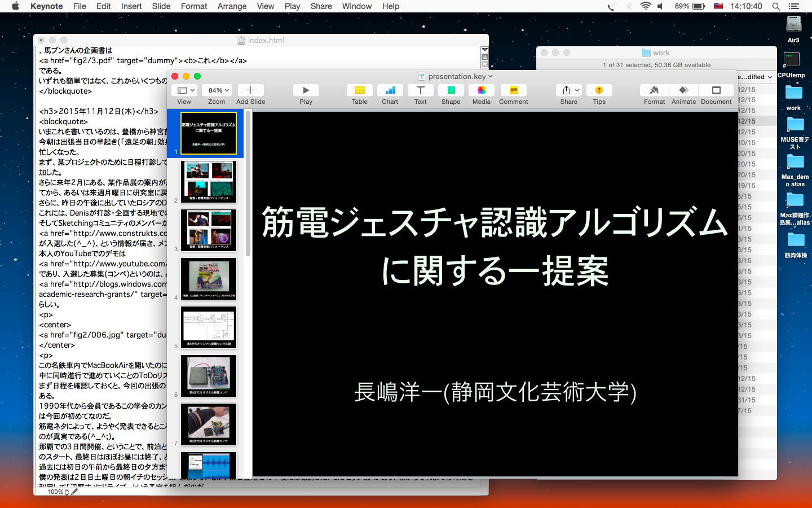Toggle the Animate inspector panel

click(x=683, y=90)
